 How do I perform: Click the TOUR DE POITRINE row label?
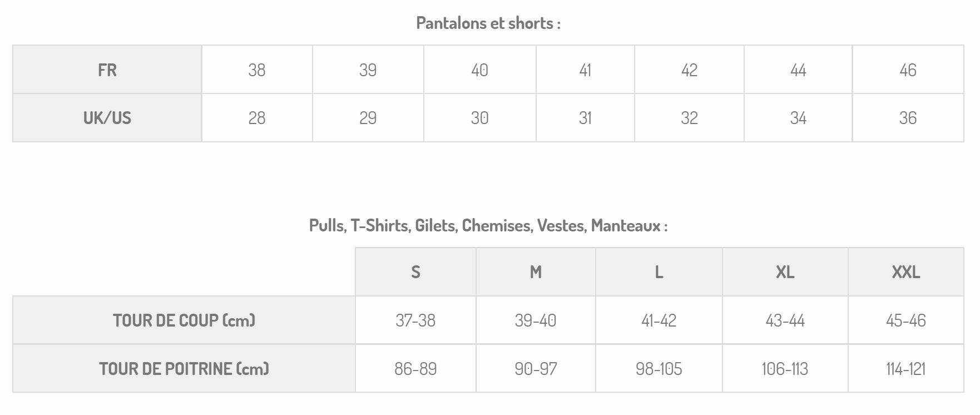184,369
